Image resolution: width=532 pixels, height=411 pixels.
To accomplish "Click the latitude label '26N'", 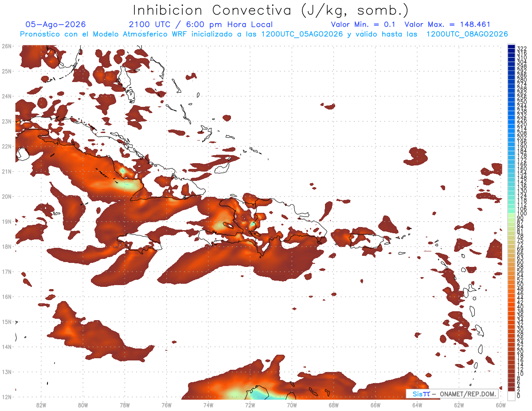I will click(7, 46).
